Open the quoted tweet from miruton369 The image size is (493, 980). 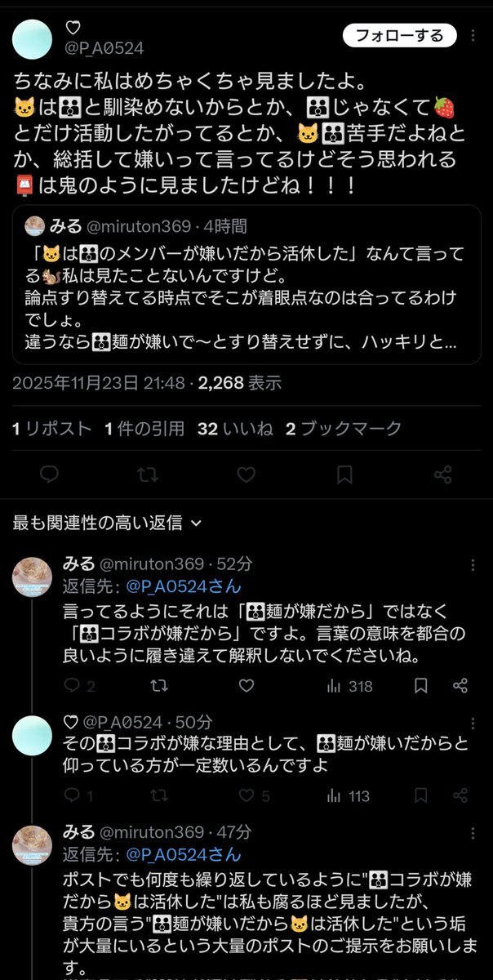246,290
